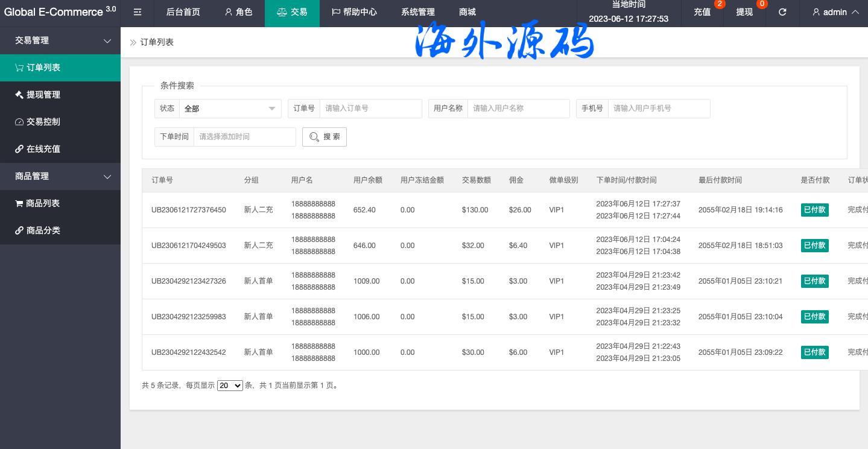Image resolution: width=868 pixels, height=449 pixels.
Task: Open the 系统管理 menu
Action: 417,12
